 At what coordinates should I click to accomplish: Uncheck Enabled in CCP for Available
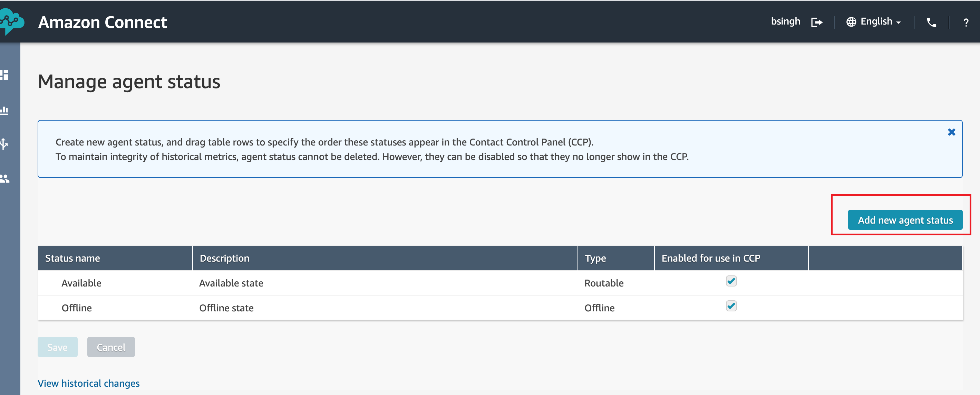pyautogui.click(x=731, y=281)
